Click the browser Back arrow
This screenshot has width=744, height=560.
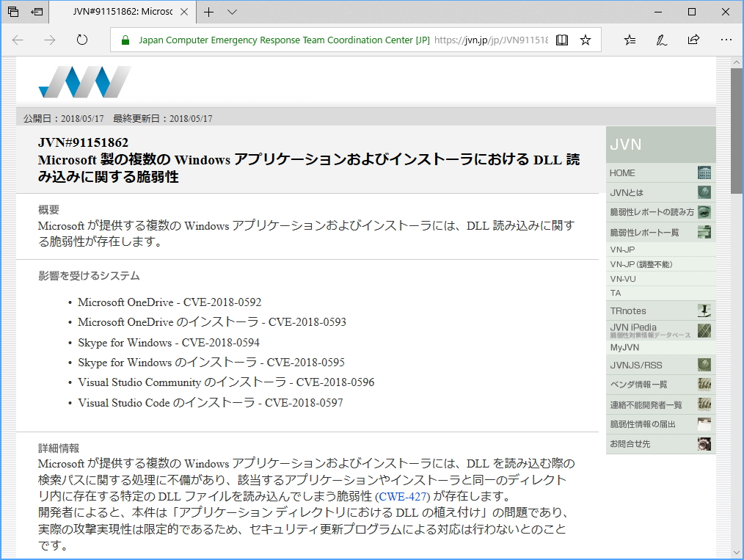click(18, 40)
